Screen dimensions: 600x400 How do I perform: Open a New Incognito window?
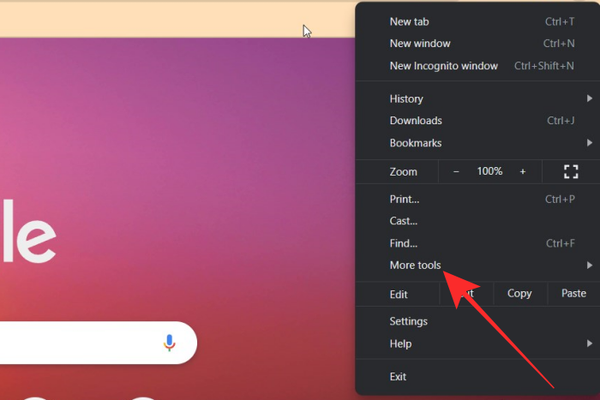(x=443, y=66)
